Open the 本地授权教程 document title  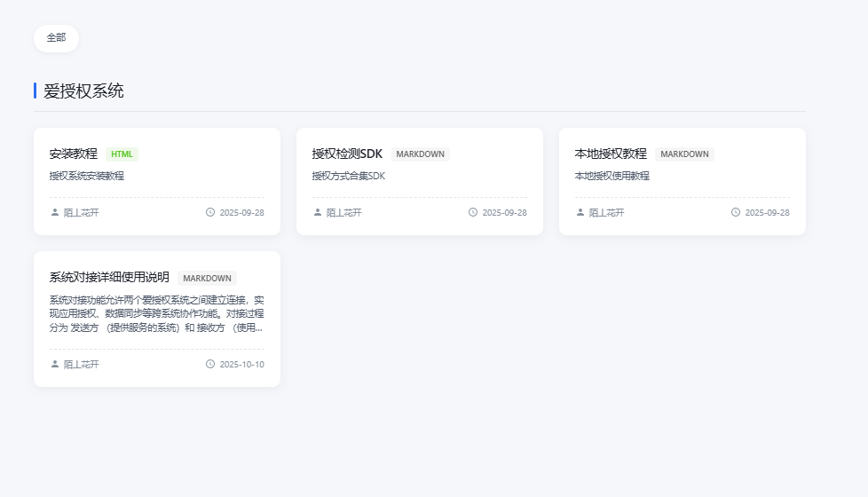coord(611,154)
